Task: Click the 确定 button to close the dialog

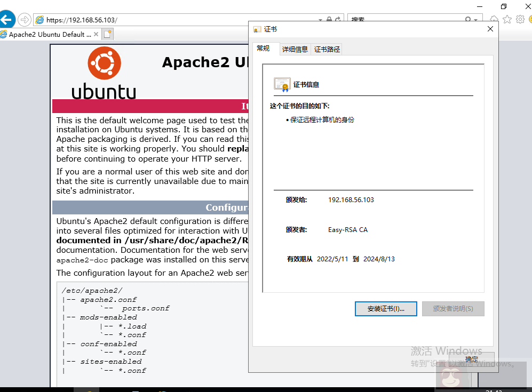Action: (x=472, y=359)
